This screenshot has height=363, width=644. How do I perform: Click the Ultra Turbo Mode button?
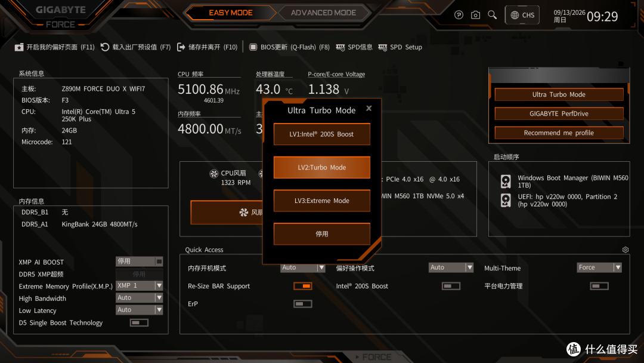(x=559, y=94)
